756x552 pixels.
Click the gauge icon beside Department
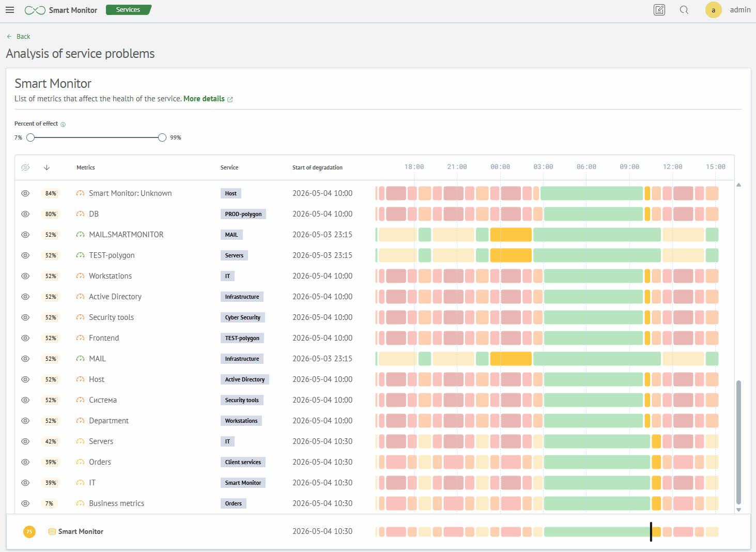[80, 421]
